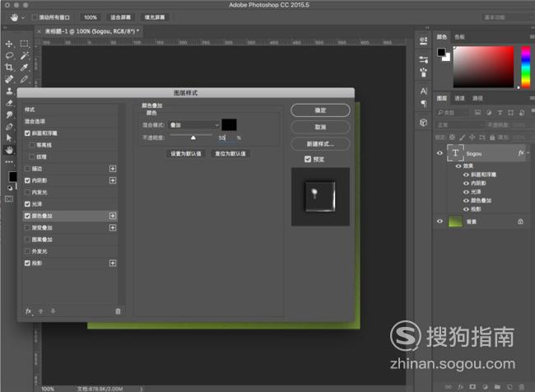Add another 投影 effect with plus

click(113, 263)
